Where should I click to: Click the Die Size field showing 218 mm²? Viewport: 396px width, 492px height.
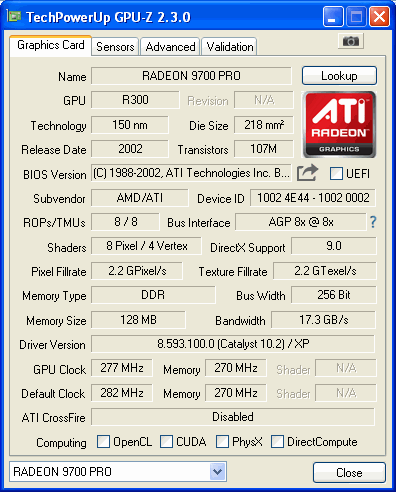coord(264,125)
